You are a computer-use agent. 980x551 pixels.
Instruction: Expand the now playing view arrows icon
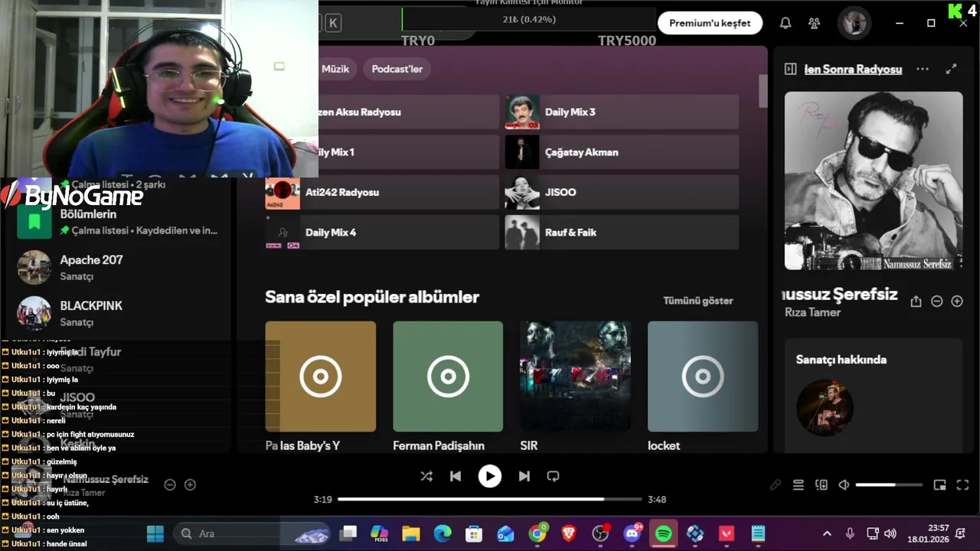point(951,69)
